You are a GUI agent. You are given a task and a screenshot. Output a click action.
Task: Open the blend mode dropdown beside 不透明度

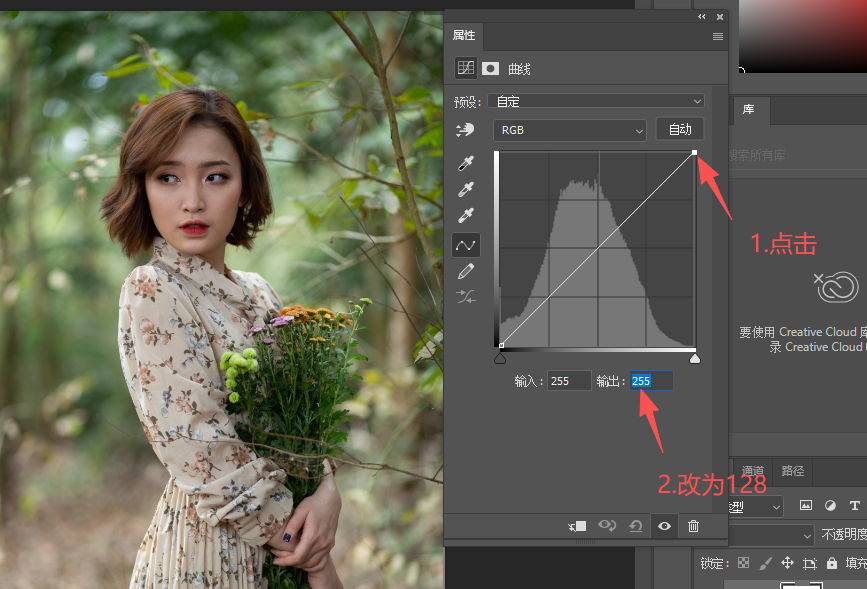point(771,535)
